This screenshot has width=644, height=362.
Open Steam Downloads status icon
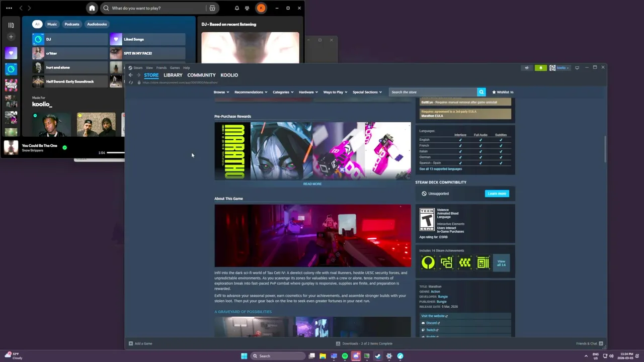[x=338, y=343]
